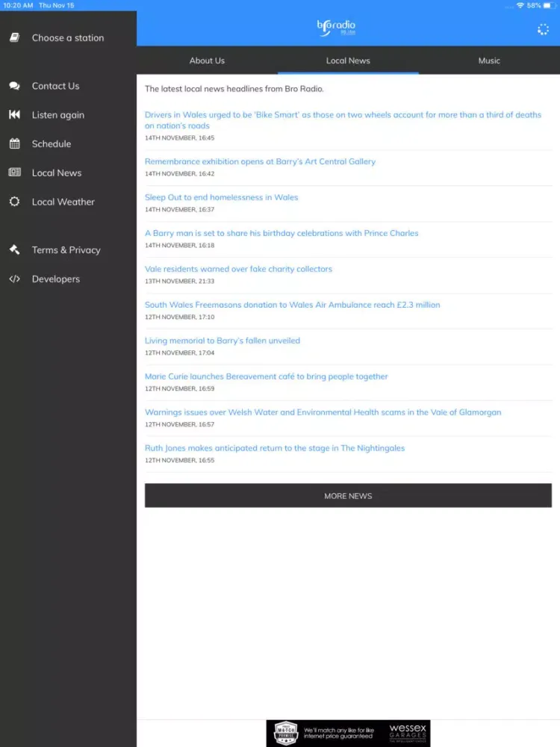Open Developers in the sidebar
Image resolution: width=560 pixels, height=747 pixels.
(68, 279)
